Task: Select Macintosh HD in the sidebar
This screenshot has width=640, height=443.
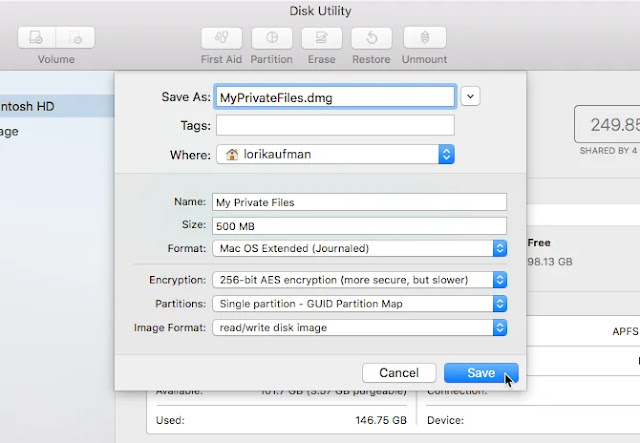Action: click(57, 106)
